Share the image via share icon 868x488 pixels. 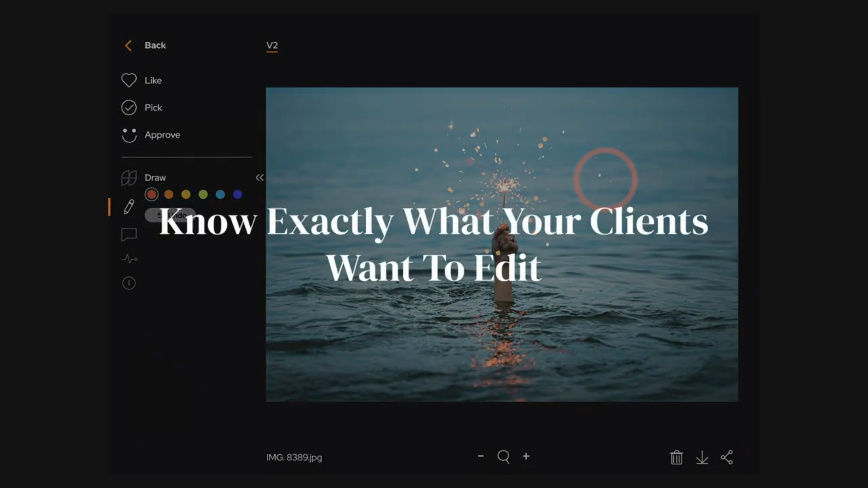727,457
